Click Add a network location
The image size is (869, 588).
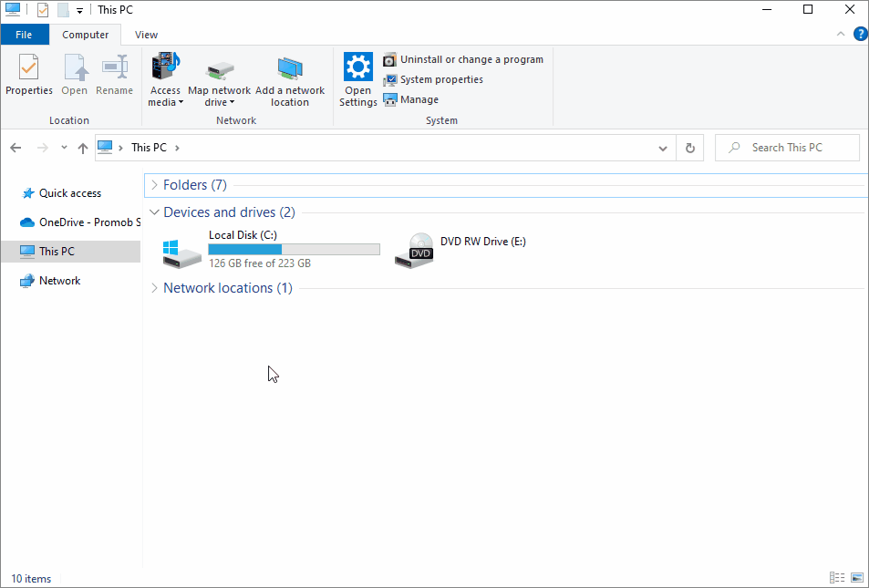[x=290, y=79]
